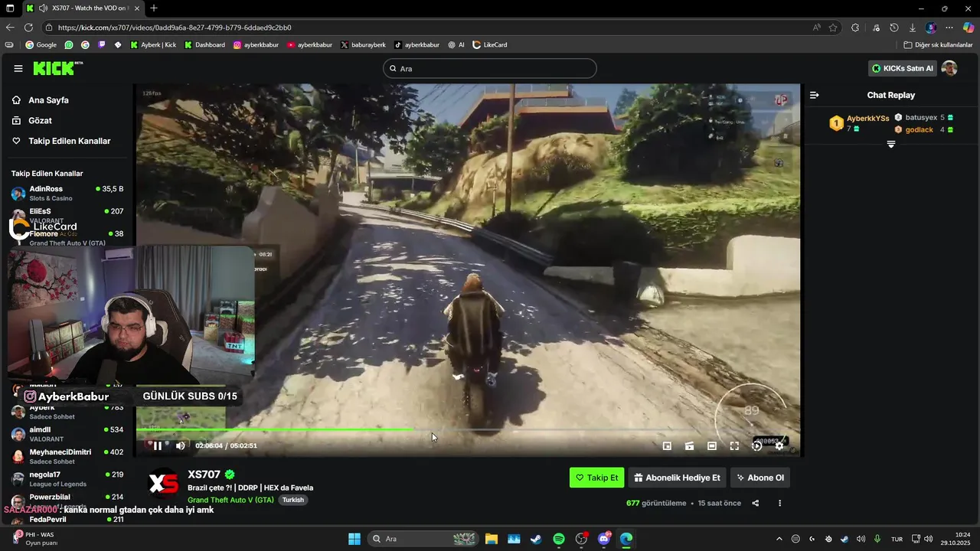This screenshot has height=551, width=980.
Task: Select godlack in gift leaderboard
Action: click(919, 129)
